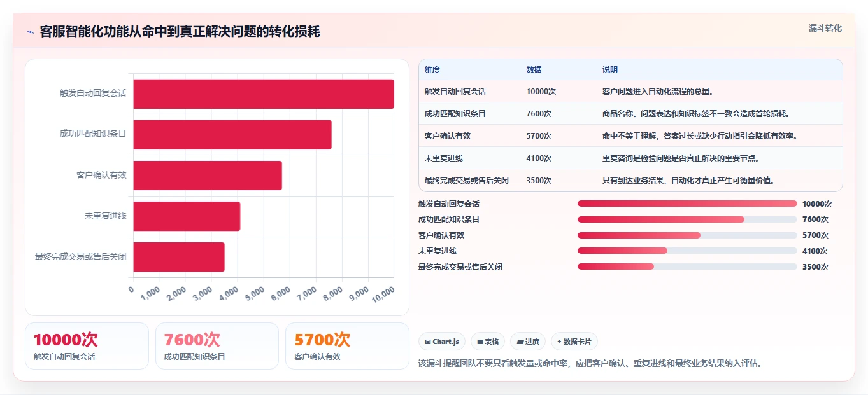Click progress list label 客户确认有效

[441, 235]
